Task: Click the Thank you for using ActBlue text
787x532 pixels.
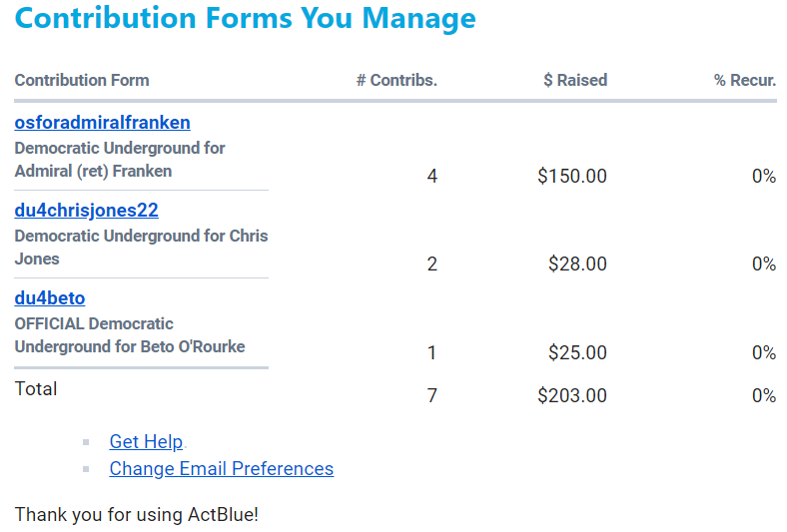Action: (137, 515)
